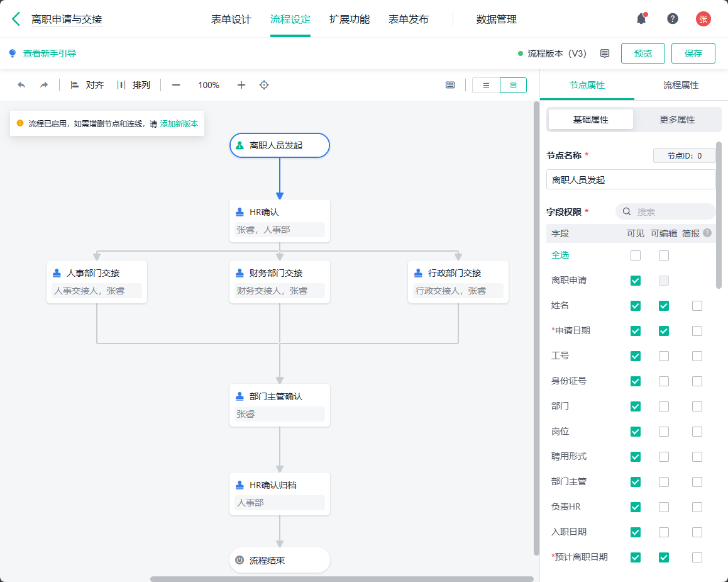Enable 负责HR editable checkbox
728x582 pixels.
(x=664, y=507)
